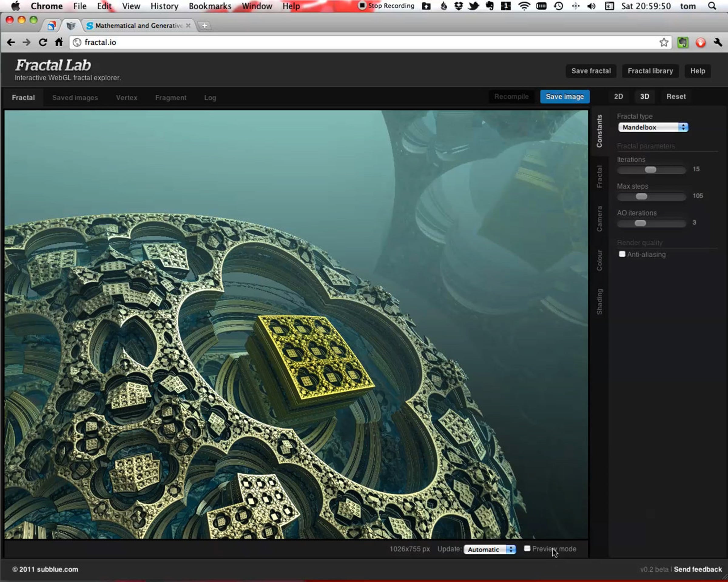Adjust the Iterations slider handle
This screenshot has height=582, width=728.
point(650,170)
